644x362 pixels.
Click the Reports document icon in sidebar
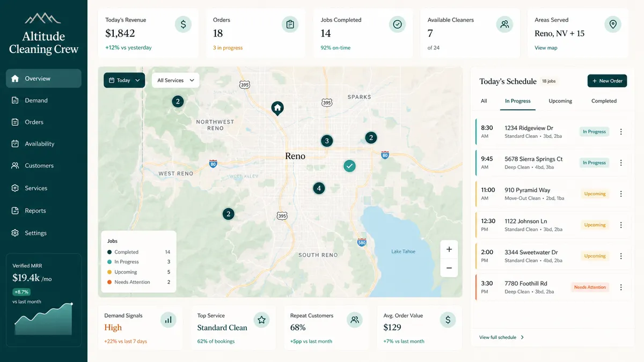click(x=15, y=211)
